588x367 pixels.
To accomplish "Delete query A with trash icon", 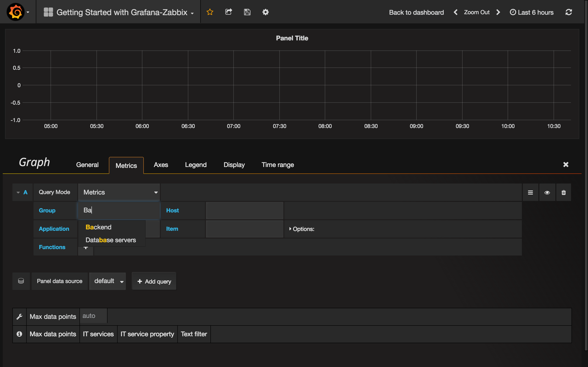I will coord(564,192).
